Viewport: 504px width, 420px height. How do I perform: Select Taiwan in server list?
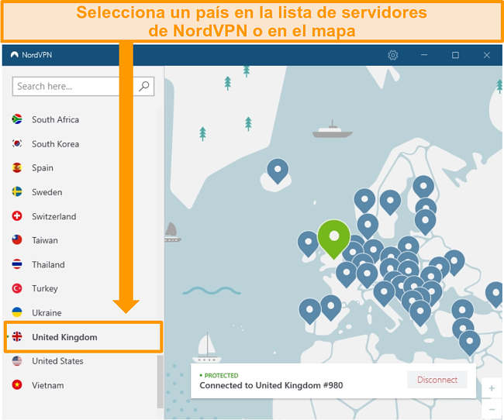tap(45, 240)
